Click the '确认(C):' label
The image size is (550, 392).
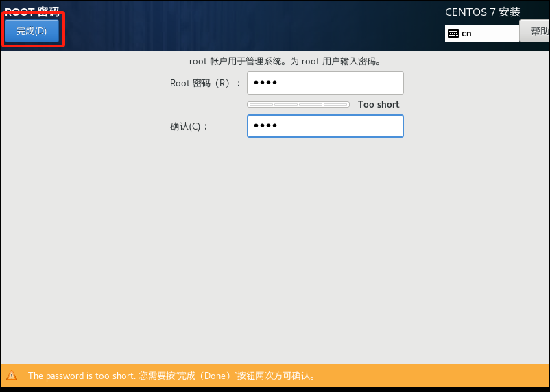point(189,127)
